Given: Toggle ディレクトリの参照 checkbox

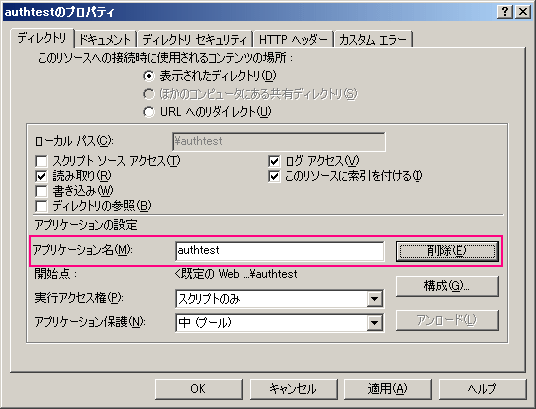Looking at the screenshot, I should [41, 206].
